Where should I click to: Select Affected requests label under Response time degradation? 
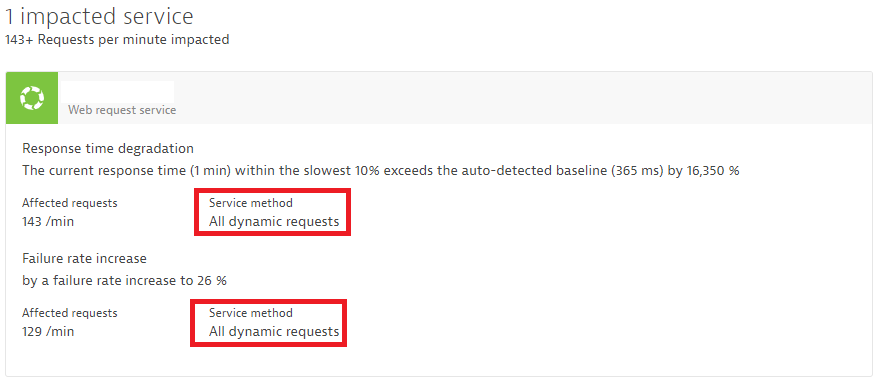(x=70, y=204)
